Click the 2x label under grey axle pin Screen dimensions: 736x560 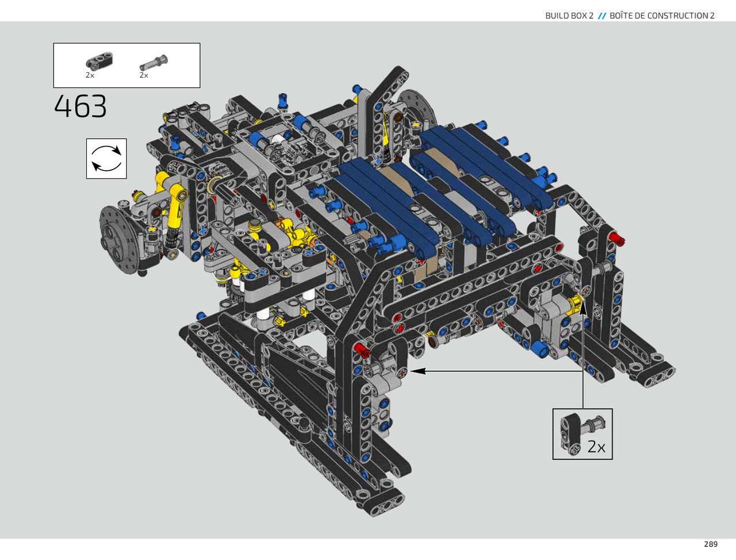[x=144, y=75]
